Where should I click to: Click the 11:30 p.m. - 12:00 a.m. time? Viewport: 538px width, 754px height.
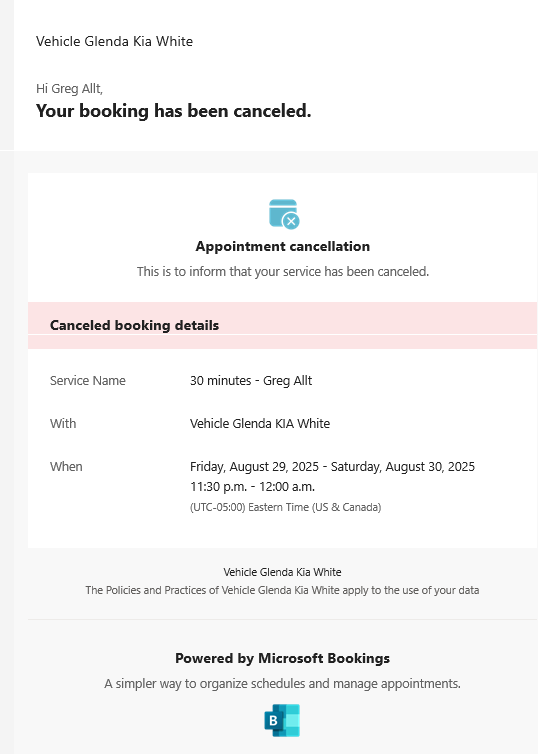coord(252,487)
